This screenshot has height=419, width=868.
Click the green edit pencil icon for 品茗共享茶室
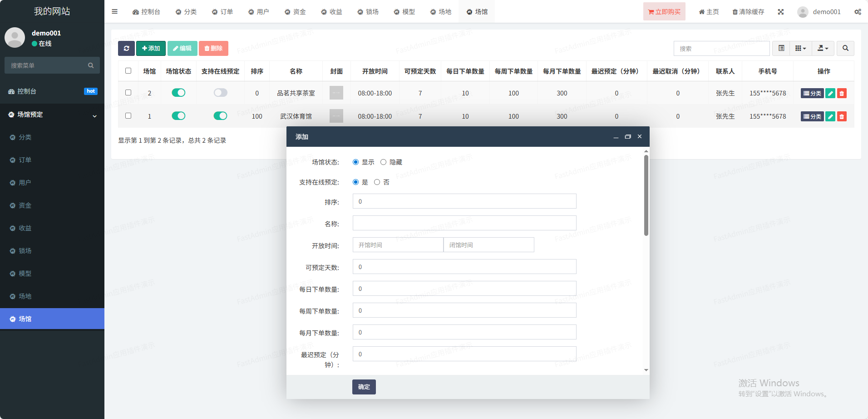(x=830, y=93)
